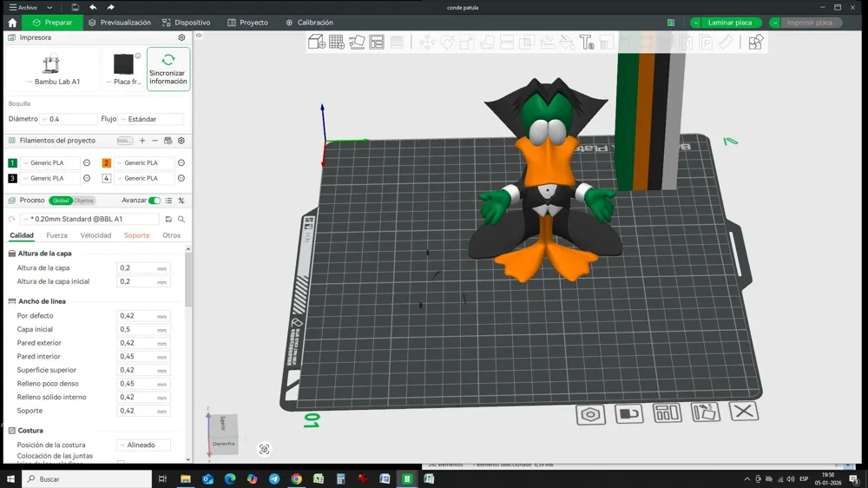
Task: Switch to the Proyecto tab
Action: pyautogui.click(x=247, y=23)
